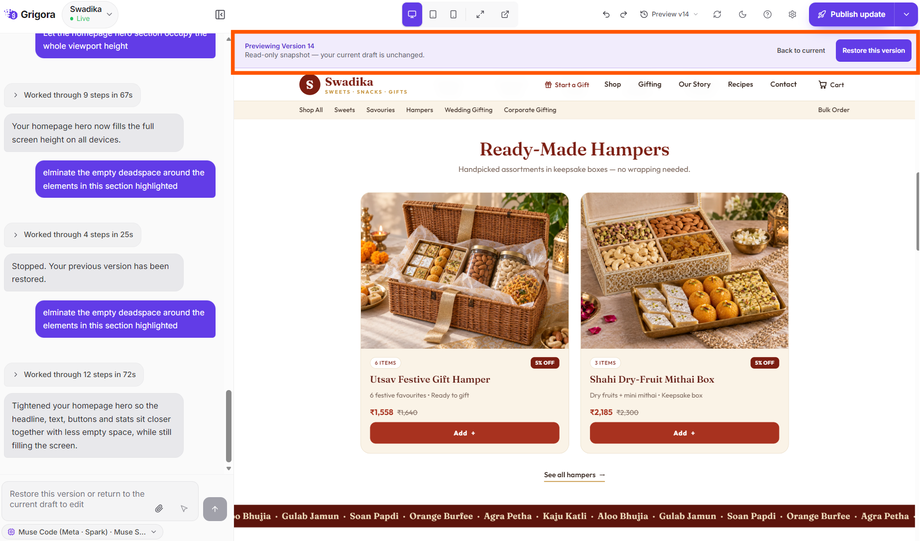Open the Our Story menu item
The width and height of the screenshot is (920, 541).
(x=694, y=84)
